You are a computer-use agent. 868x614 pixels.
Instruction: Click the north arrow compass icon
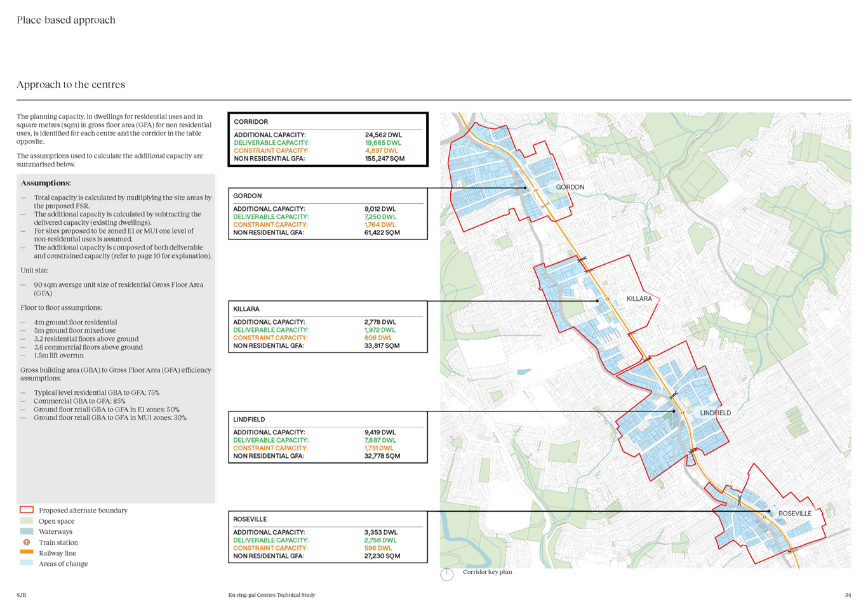point(447,574)
